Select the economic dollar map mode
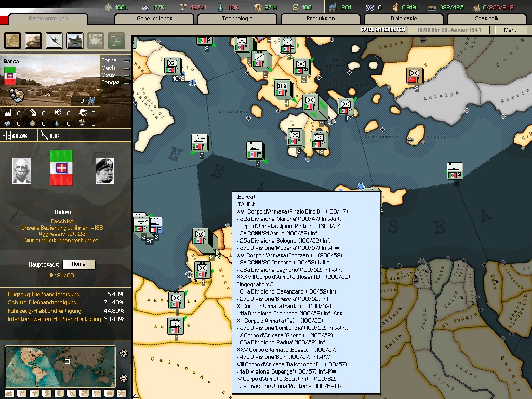The image size is (532, 399). click(46, 393)
